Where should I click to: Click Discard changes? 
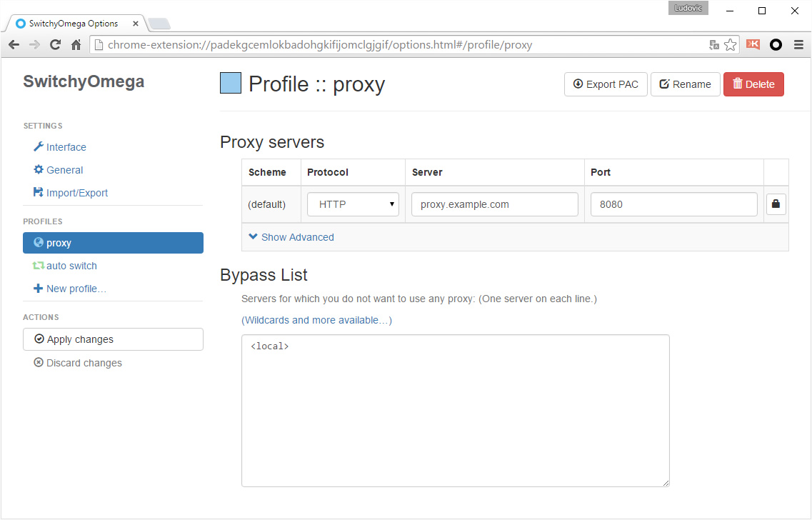point(78,363)
